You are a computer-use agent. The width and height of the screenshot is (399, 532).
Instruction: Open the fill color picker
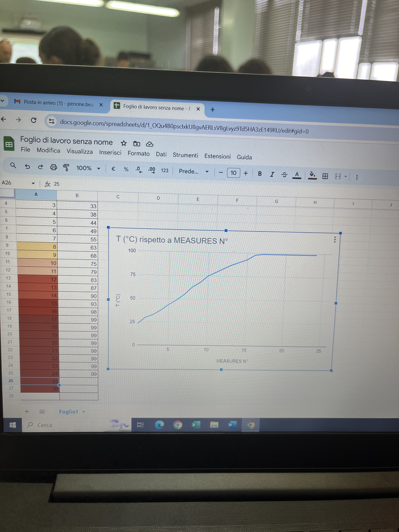[312, 175]
